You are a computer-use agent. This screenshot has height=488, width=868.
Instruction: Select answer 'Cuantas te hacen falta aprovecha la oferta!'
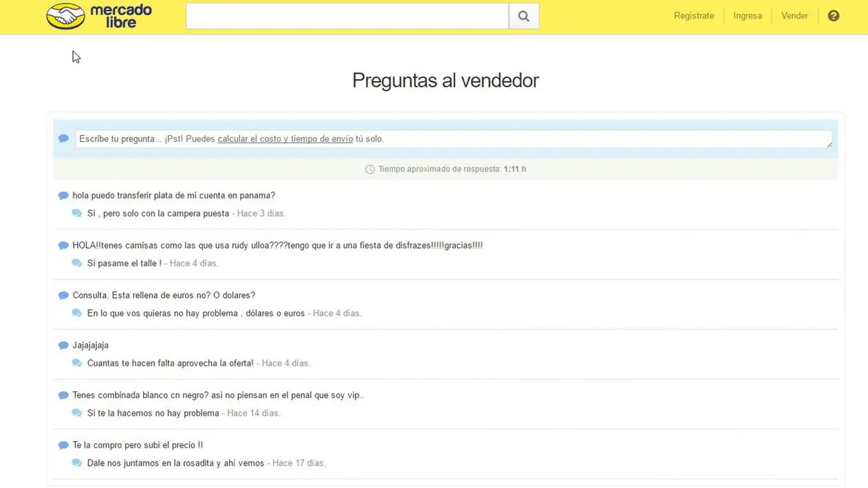(x=170, y=363)
